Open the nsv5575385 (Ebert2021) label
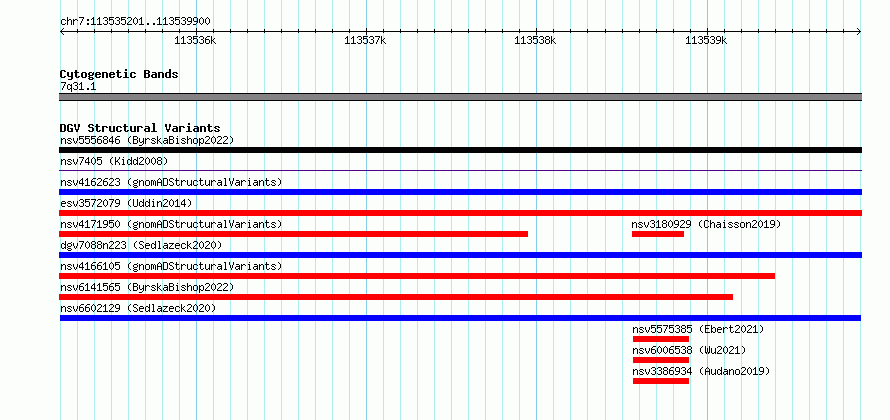890x420 pixels. coord(698,329)
